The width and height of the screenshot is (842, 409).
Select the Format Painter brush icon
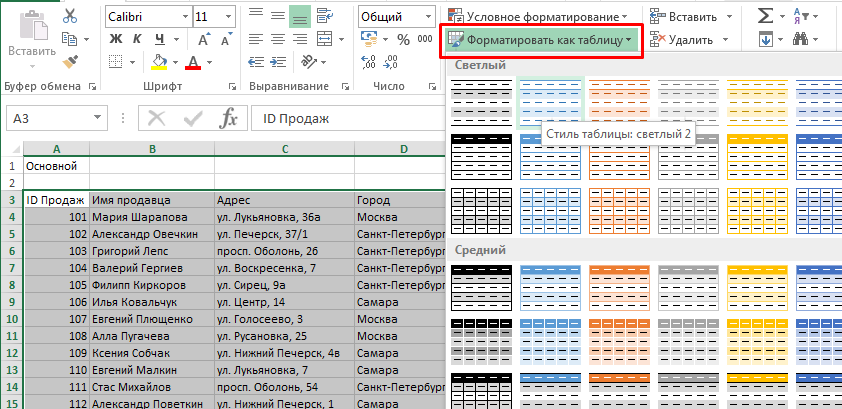(70, 61)
